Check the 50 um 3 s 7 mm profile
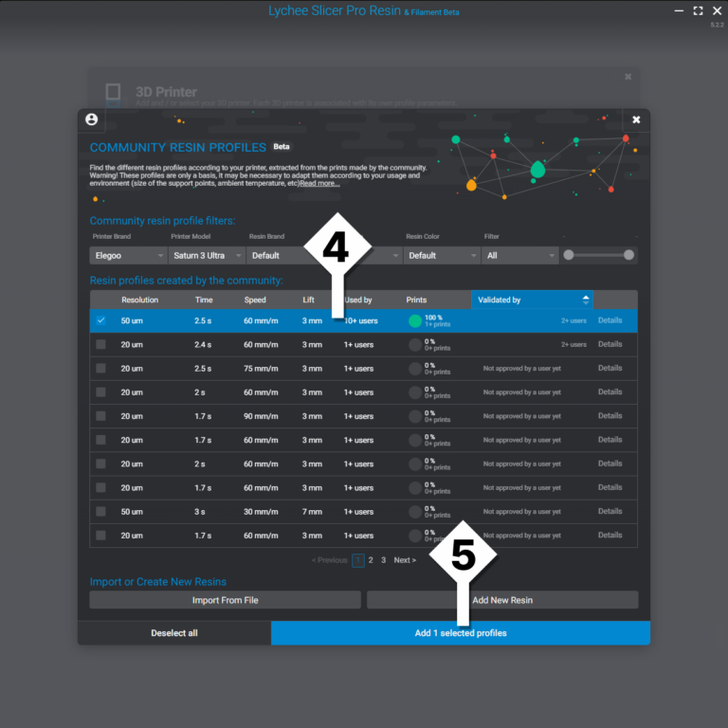The width and height of the screenshot is (728, 728). click(x=100, y=511)
